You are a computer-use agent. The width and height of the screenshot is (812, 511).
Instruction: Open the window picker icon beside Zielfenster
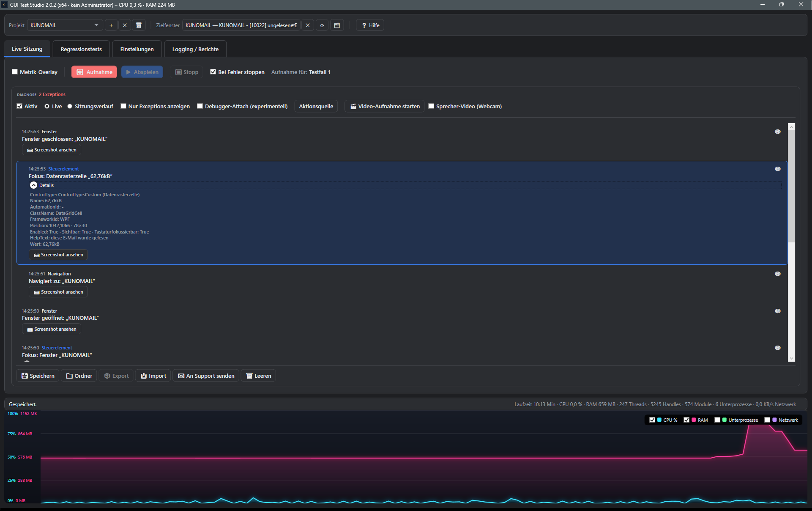point(337,25)
